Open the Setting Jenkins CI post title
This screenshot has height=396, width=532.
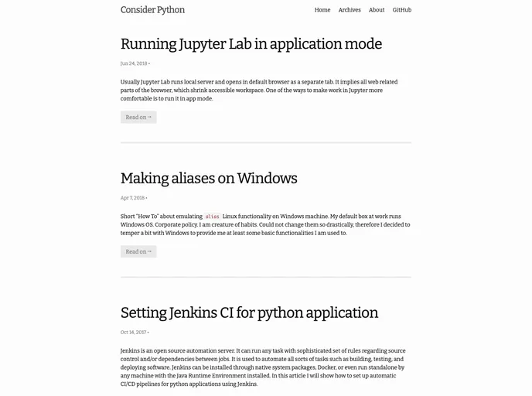tap(249, 313)
